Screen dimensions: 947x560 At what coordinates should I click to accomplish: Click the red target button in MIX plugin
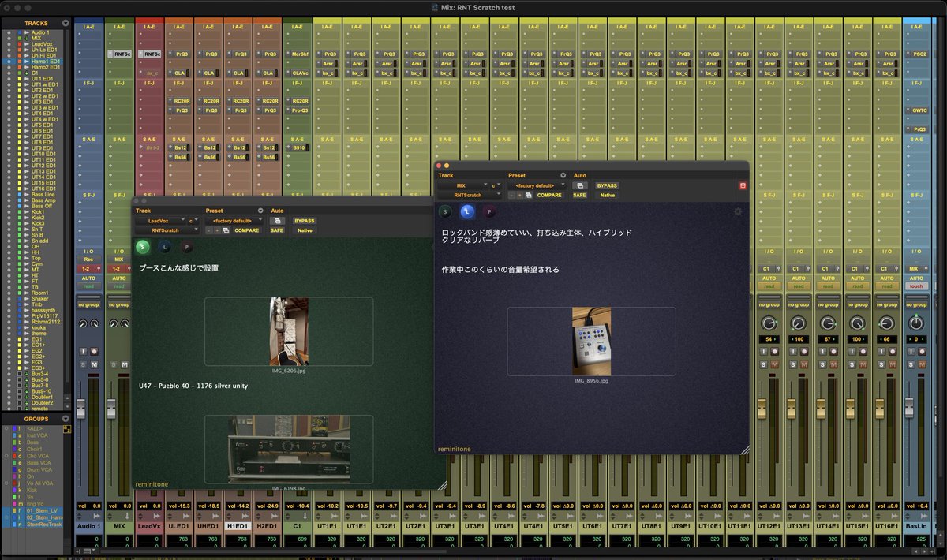coord(742,185)
